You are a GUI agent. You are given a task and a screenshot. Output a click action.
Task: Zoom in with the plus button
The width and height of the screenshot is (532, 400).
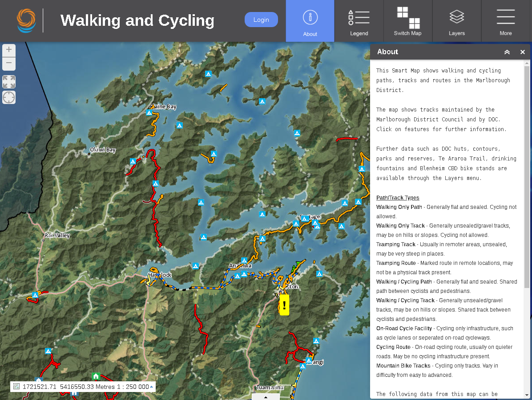(x=9, y=50)
